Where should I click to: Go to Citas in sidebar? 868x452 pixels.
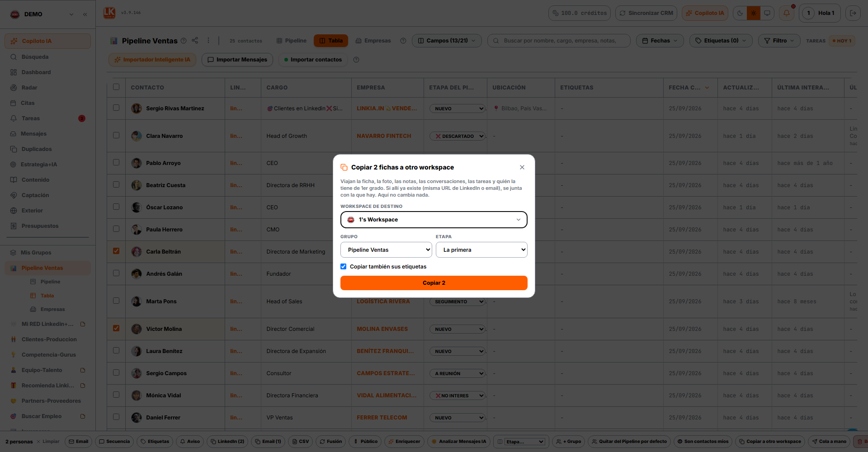click(x=47, y=103)
